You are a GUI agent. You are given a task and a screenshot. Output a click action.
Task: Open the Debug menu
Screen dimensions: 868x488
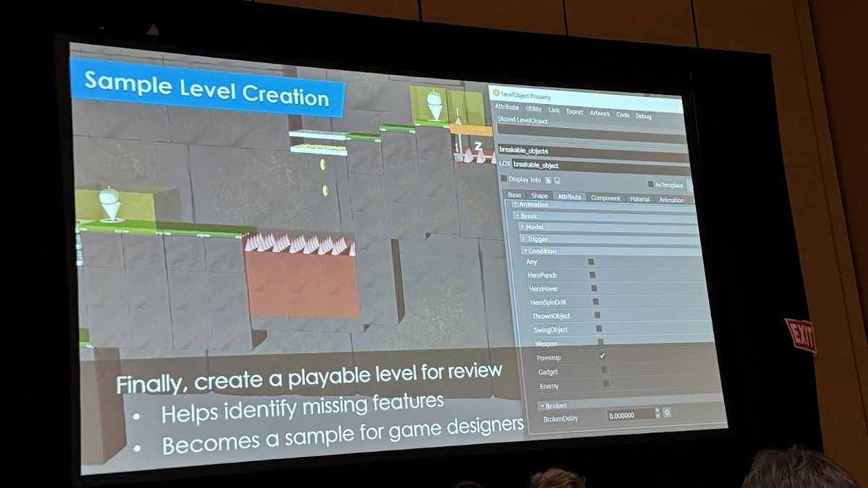643,116
